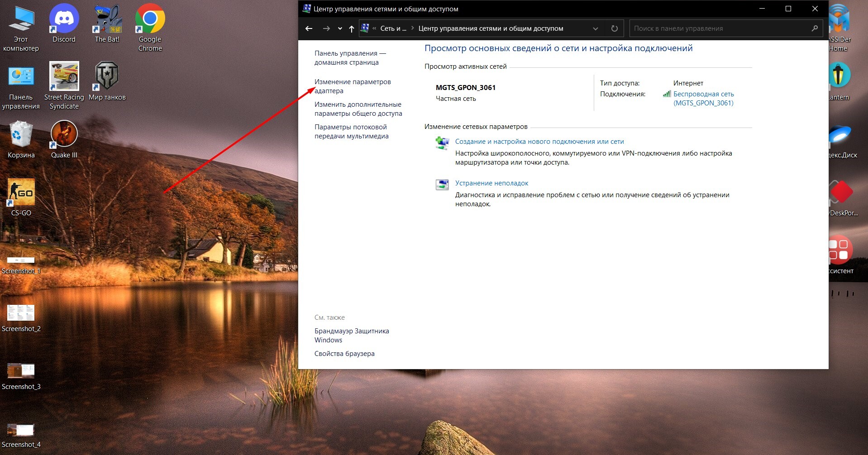Click the Up one level arrow
This screenshot has height=455, width=868.
pyautogui.click(x=352, y=28)
